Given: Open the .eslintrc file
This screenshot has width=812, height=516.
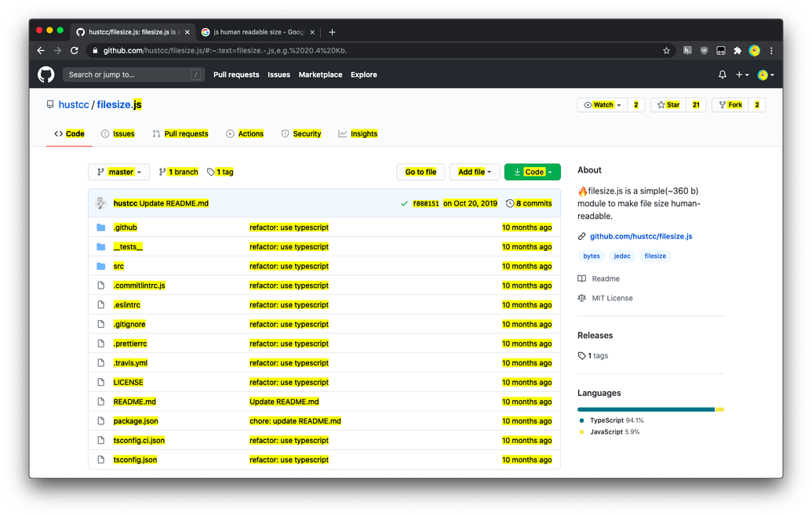Looking at the screenshot, I should [127, 305].
